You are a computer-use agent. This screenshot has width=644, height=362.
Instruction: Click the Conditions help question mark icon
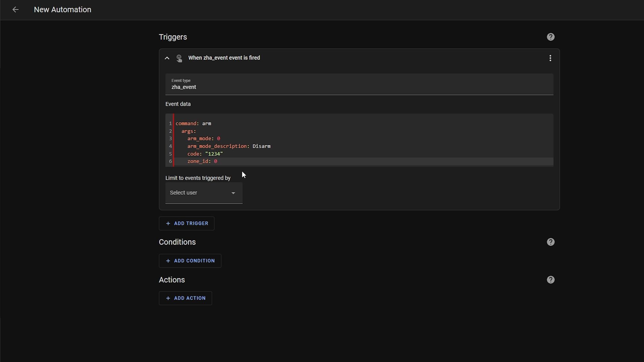pyautogui.click(x=551, y=242)
